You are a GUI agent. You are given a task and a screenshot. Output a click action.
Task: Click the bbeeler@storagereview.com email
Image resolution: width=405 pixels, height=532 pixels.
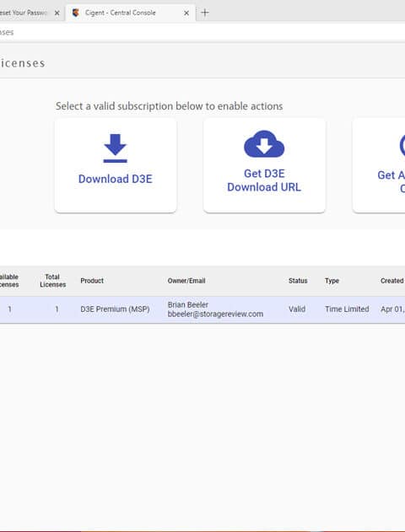215,314
